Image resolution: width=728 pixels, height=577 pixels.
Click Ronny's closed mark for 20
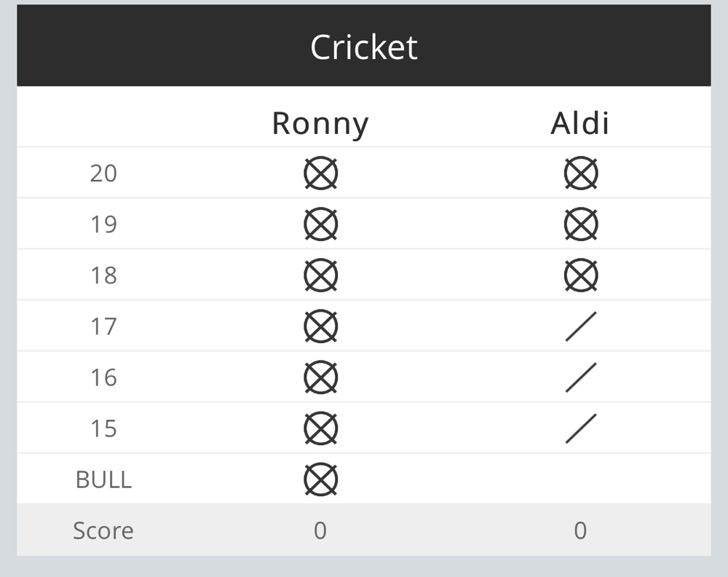click(320, 173)
